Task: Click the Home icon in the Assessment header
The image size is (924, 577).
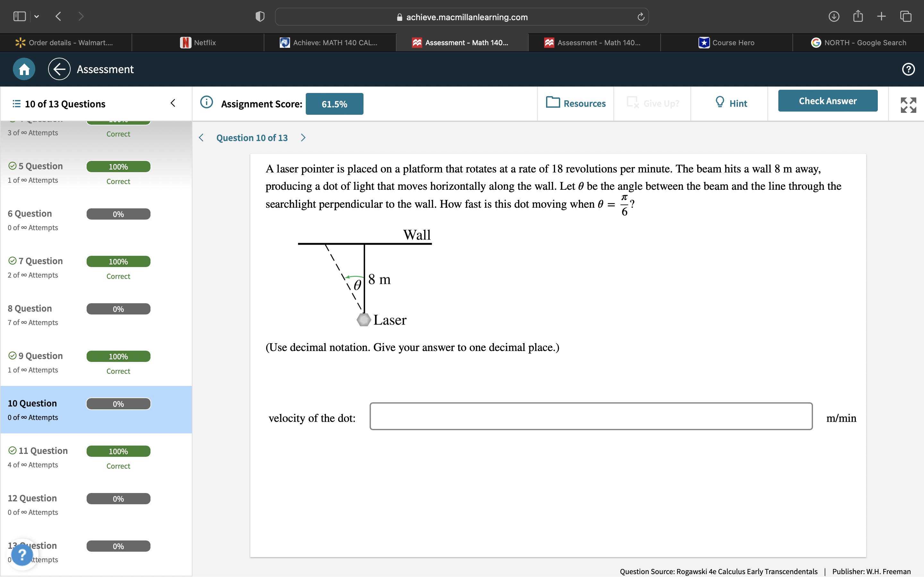Action: click(23, 69)
